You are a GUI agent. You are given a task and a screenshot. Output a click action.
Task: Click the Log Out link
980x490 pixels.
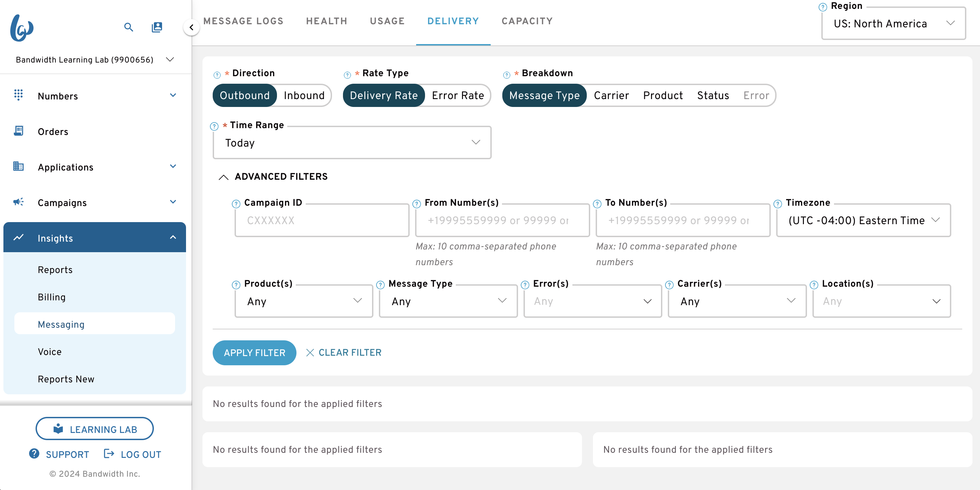[132, 454]
